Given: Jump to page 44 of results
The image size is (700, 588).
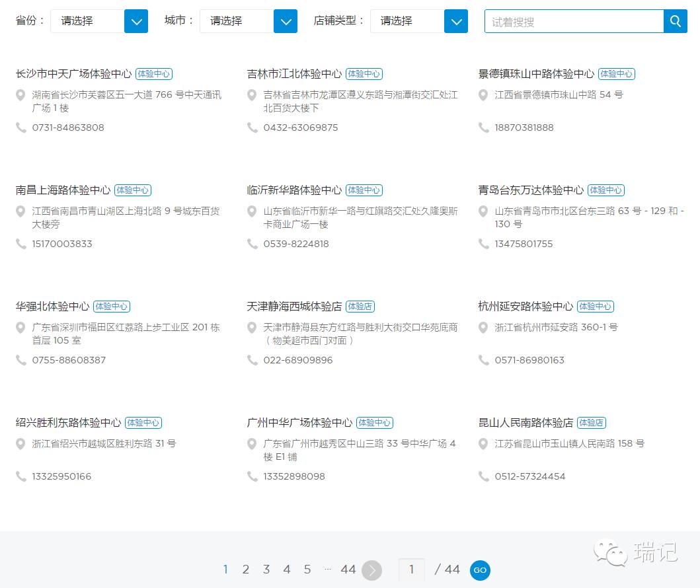Looking at the screenshot, I should (x=348, y=569).
